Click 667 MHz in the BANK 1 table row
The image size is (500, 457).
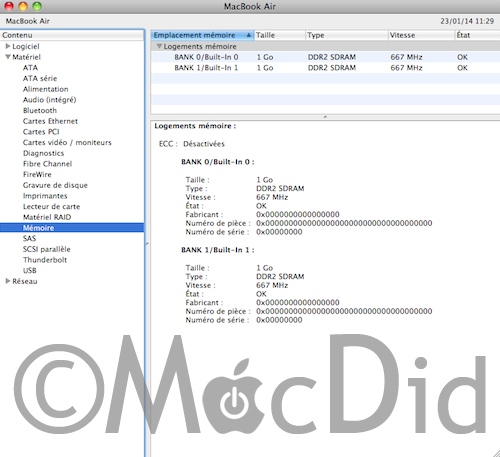click(406, 68)
